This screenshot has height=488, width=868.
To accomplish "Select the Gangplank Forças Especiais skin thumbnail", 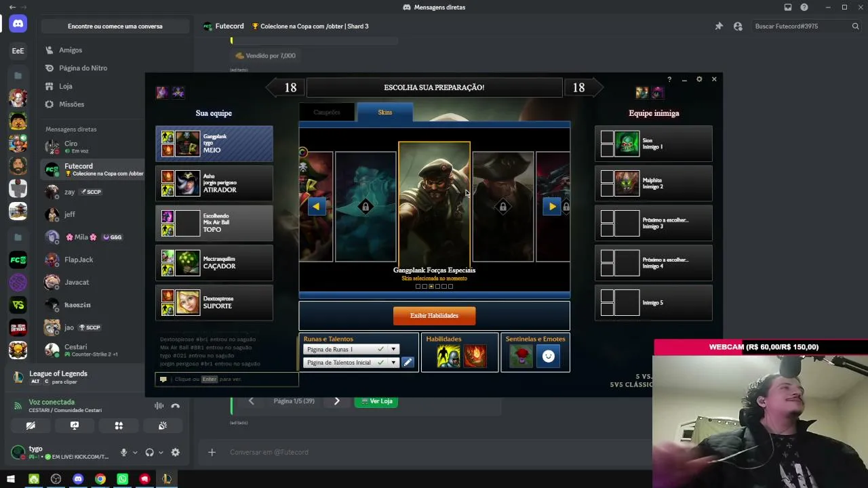I will click(434, 205).
